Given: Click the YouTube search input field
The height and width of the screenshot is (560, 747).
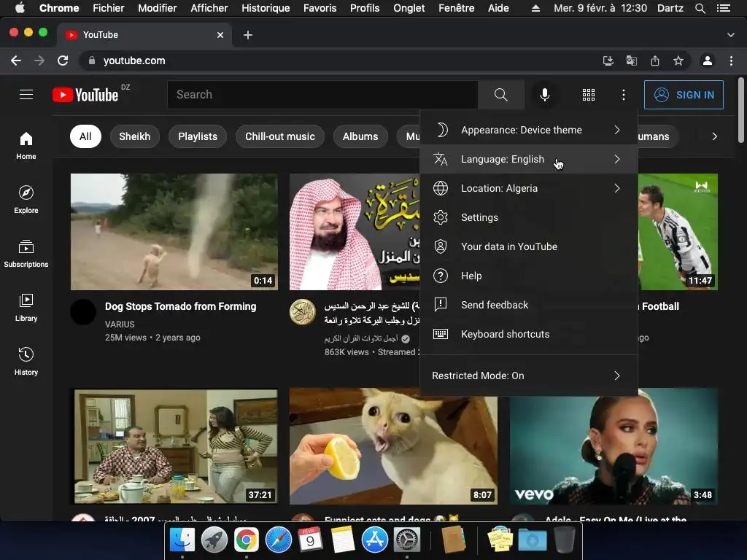Looking at the screenshot, I should 322,95.
